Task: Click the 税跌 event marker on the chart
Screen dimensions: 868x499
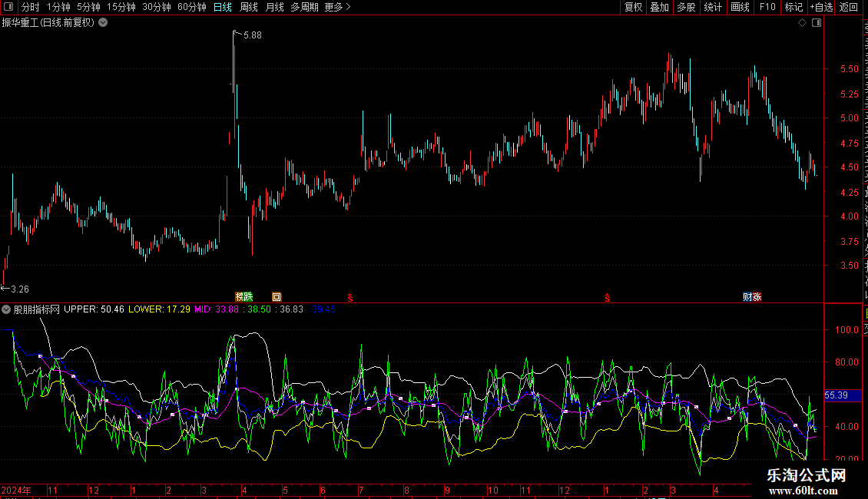Action: (x=244, y=297)
